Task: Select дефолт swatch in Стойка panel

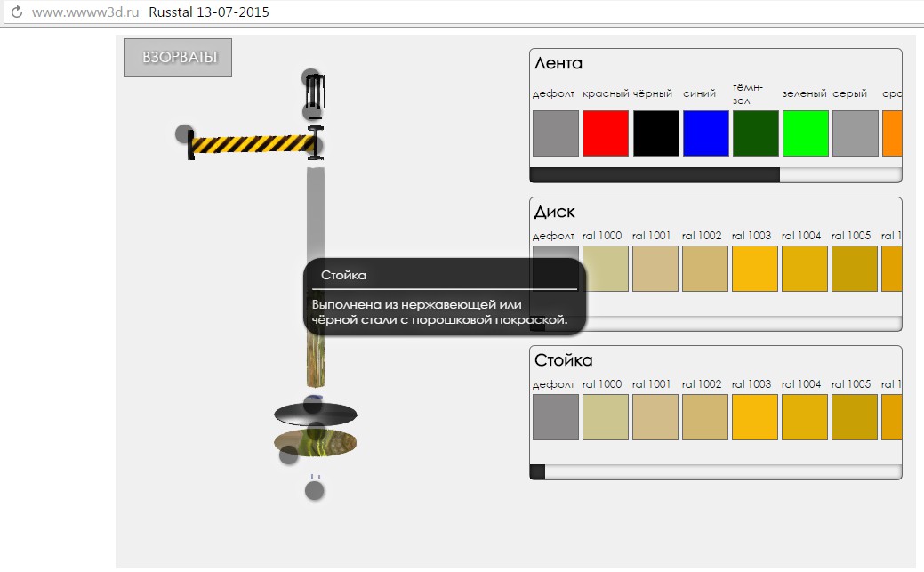Action: click(x=555, y=417)
